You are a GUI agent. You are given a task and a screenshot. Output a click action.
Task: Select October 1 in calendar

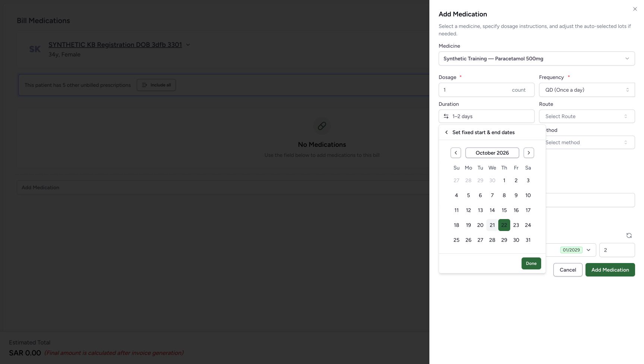point(504,180)
